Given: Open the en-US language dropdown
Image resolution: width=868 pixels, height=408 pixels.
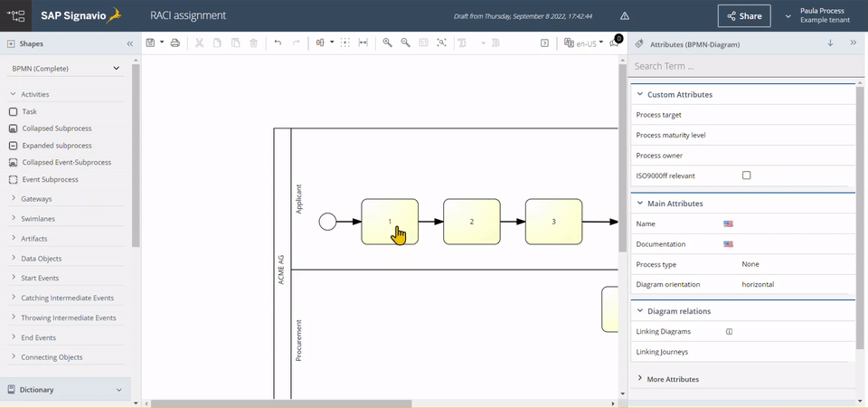Looking at the screenshot, I should point(582,43).
